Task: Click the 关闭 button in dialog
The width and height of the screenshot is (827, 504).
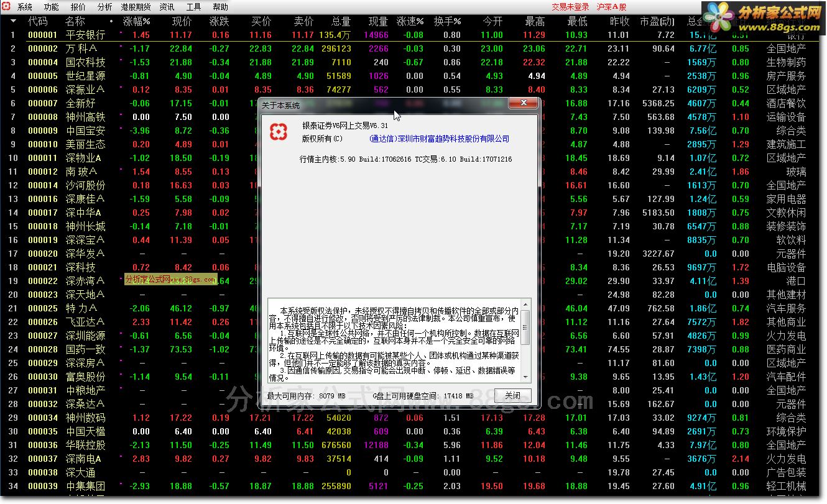Action: [513, 395]
